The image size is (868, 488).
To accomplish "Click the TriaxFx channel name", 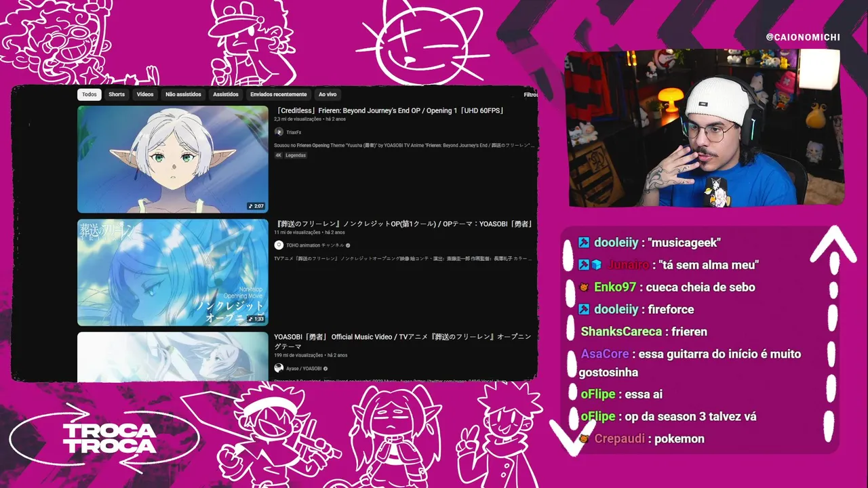I will coord(294,132).
